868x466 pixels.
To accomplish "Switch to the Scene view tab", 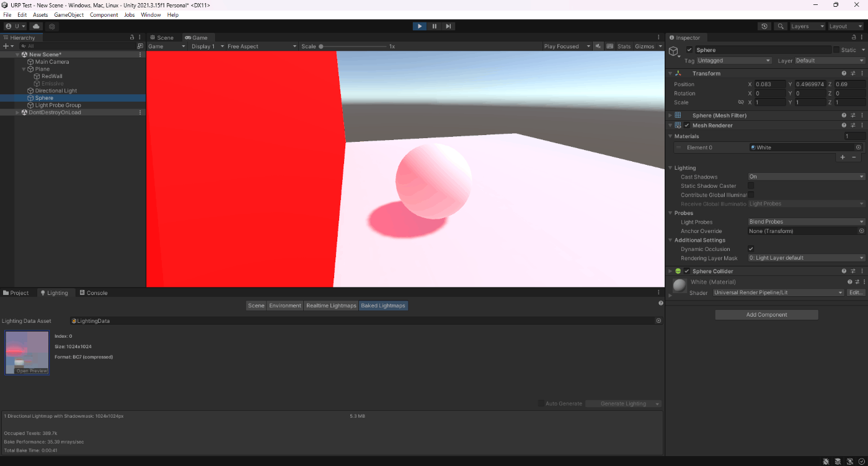I will pyautogui.click(x=161, y=38).
